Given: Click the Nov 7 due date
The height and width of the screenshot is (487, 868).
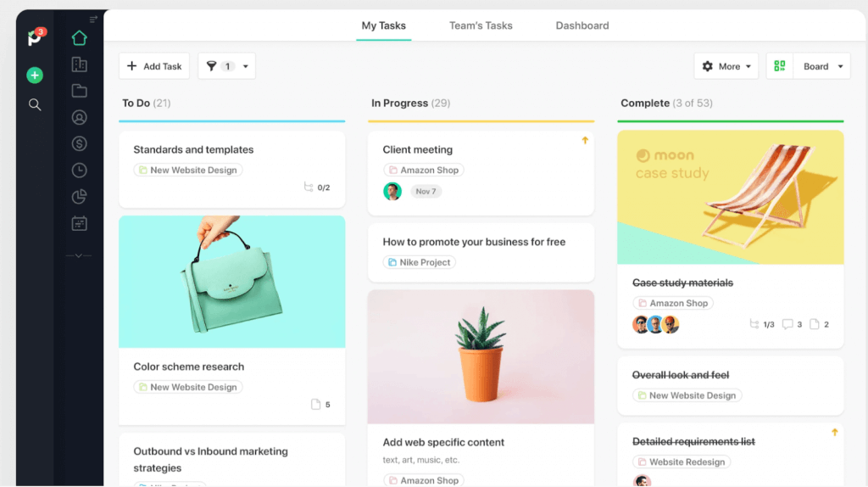Looking at the screenshot, I should [426, 191].
